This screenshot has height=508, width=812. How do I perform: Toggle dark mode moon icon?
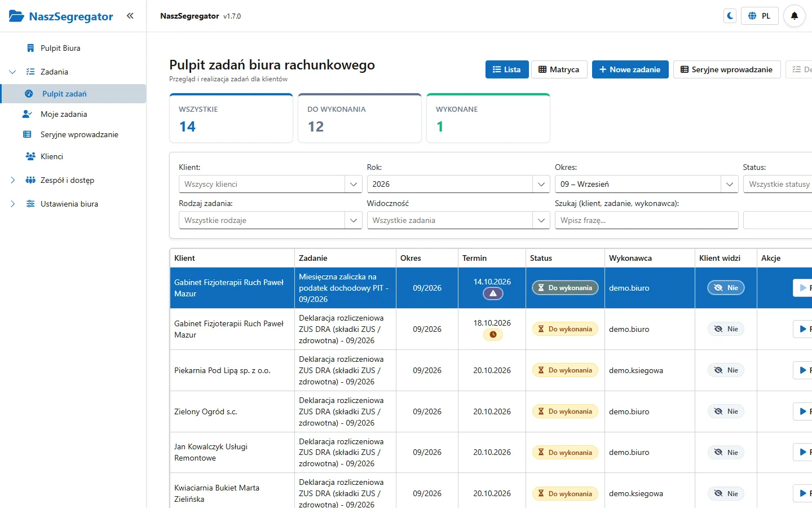coord(730,16)
